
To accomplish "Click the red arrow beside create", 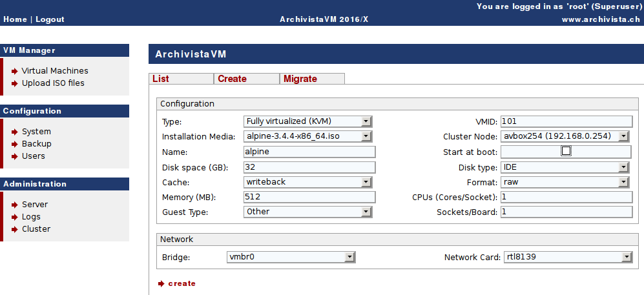I will tap(161, 283).
